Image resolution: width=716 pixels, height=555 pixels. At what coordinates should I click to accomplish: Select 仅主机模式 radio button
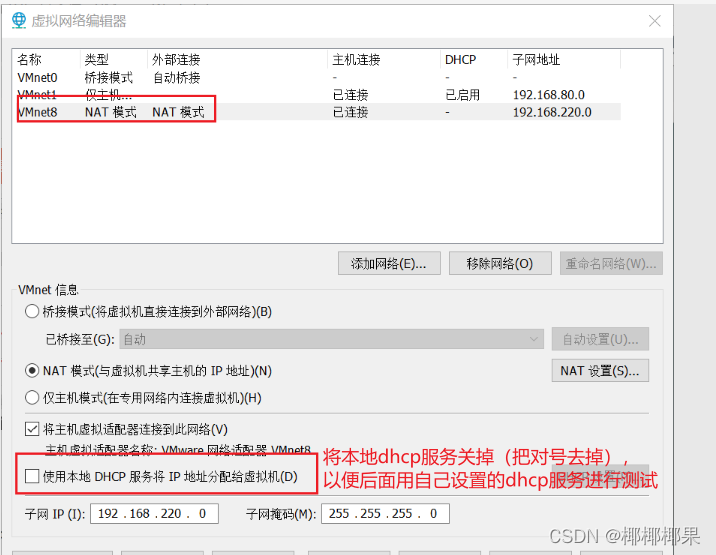[32, 397]
